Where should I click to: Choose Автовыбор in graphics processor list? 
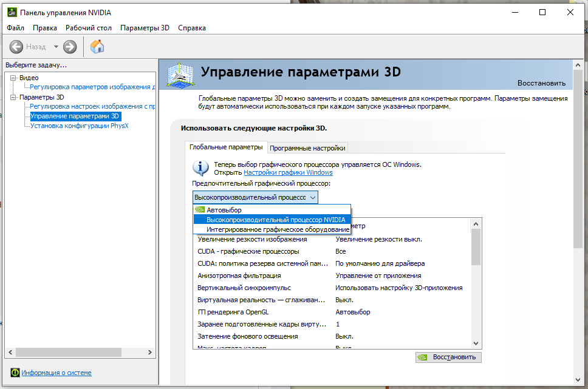(224, 210)
